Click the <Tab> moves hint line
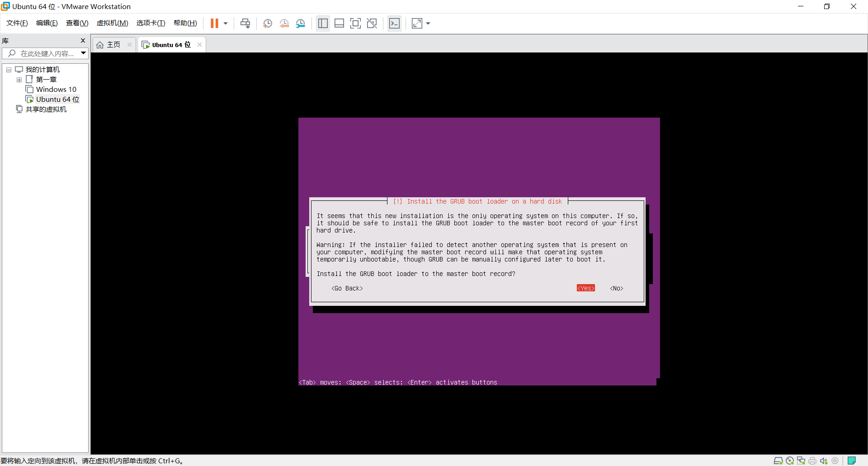Viewport: 868px width, 466px height. pos(398,382)
